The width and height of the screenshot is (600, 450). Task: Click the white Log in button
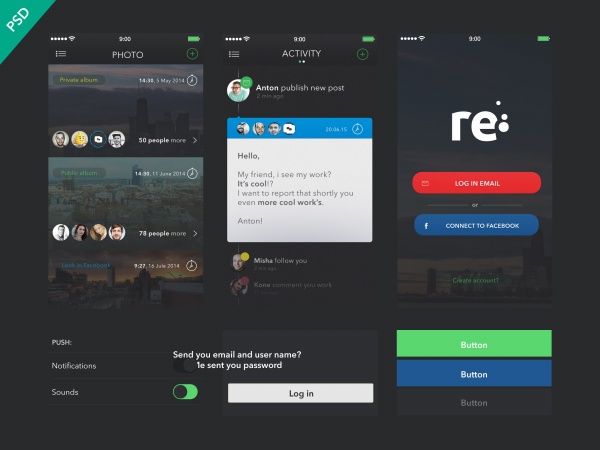300,393
